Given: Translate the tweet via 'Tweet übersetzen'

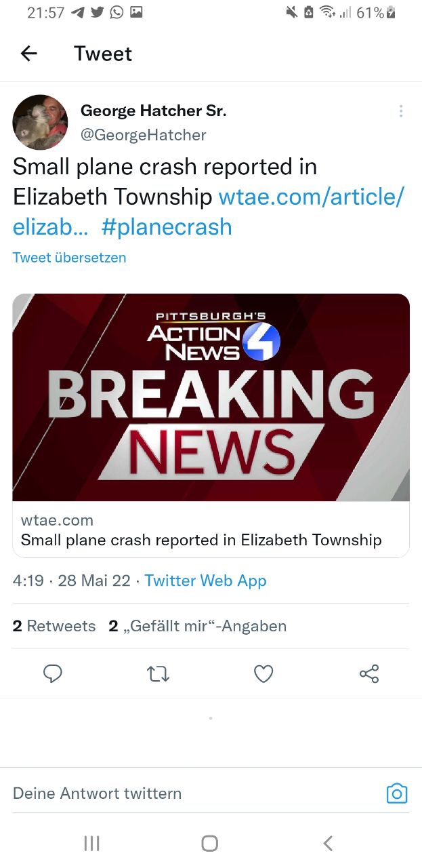Looking at the screenshot, I should [x=69, y=258].
